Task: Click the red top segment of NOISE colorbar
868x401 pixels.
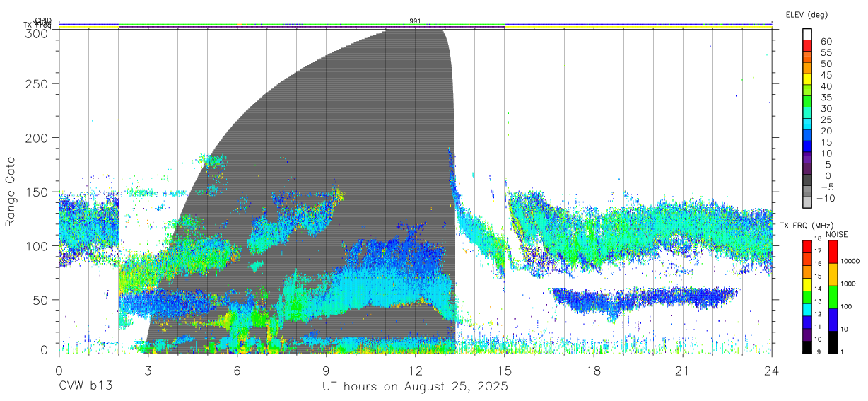Action: click(x=833, y=252)
